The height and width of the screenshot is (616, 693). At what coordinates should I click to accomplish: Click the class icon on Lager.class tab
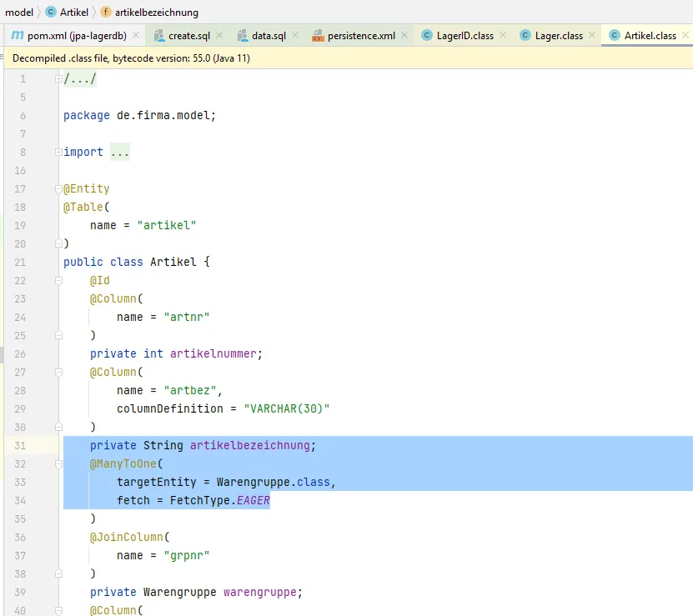[x=525, y=35]
